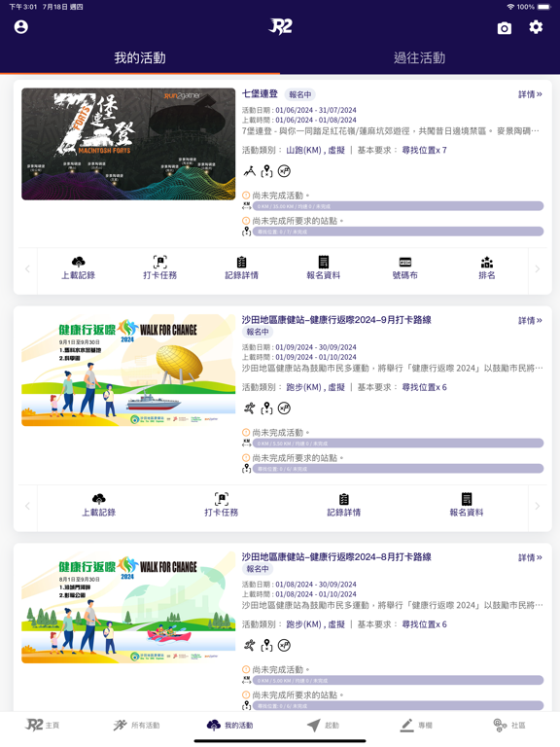The height and width of the screenshot is (747, 560).
Task: Open 詳情 link for 8月打卡路線 event
Action: pos(530,557)
